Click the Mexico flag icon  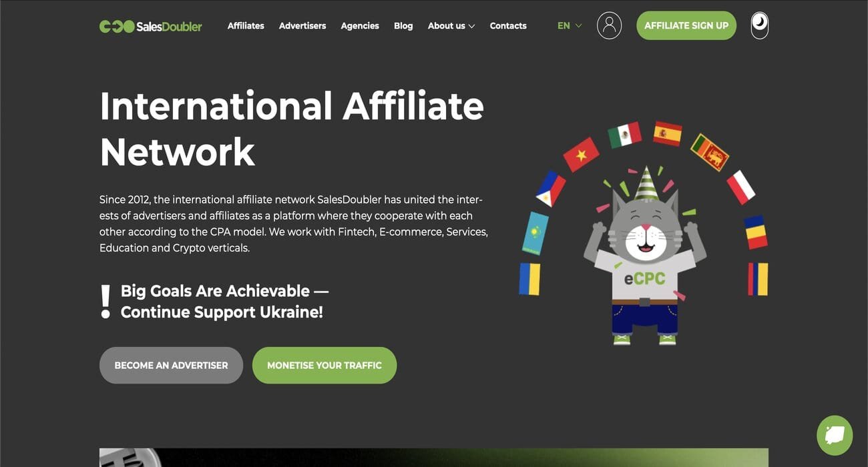click(624, 135)
